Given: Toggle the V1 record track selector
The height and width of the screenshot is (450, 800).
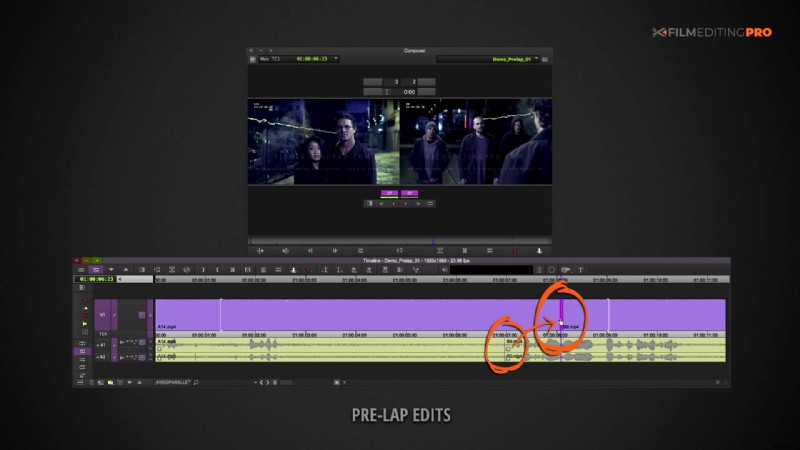Looking at the screenshot, I should 103,315.
